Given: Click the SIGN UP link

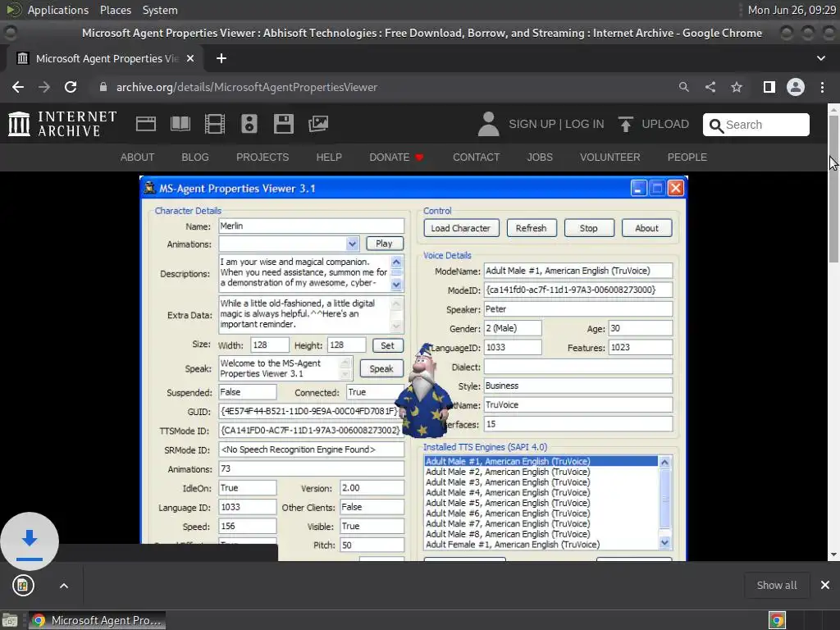Looking at the screenshot, I should pos(532,125).
